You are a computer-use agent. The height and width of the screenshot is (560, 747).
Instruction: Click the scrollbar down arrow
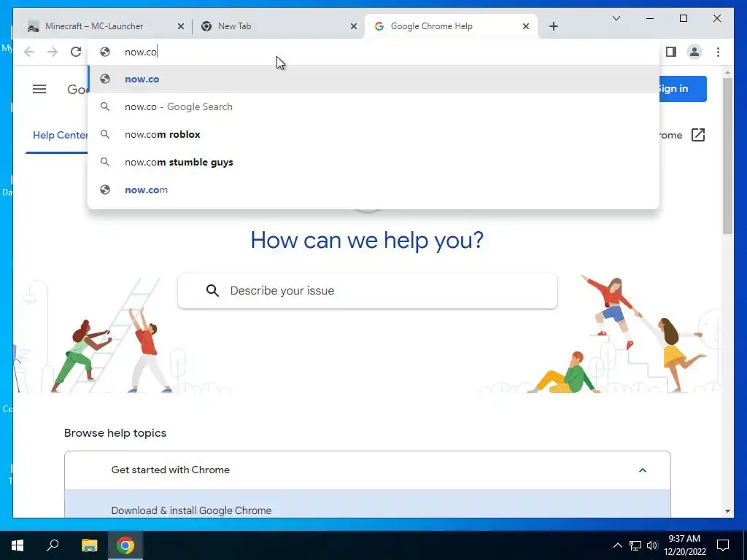tap(727, 511)
